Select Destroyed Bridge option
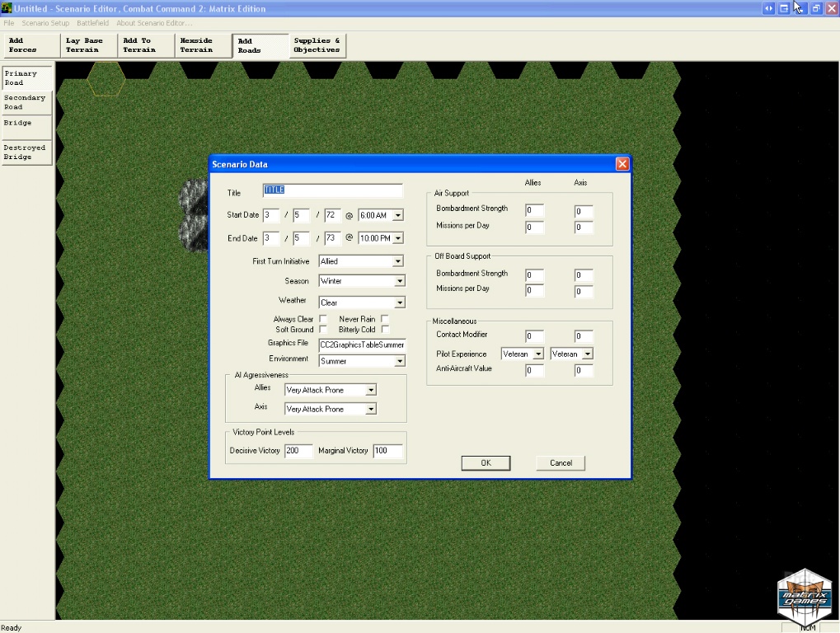 click(26, 152)
